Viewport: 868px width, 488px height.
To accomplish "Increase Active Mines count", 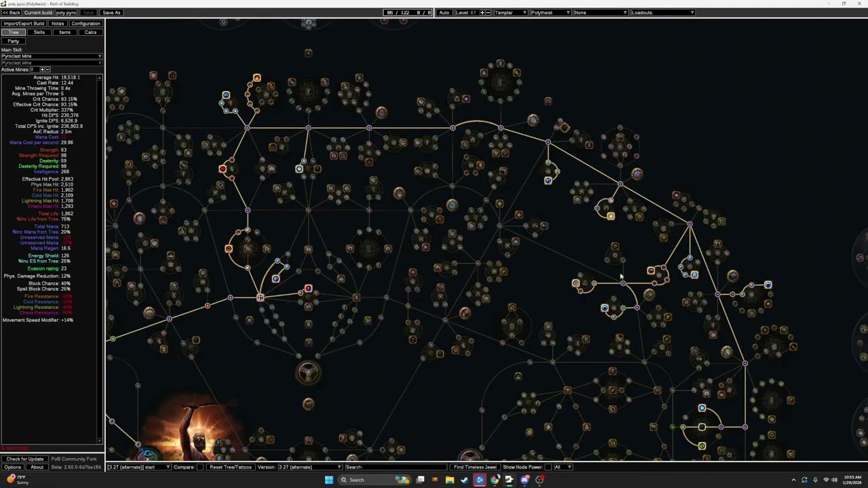I will coord(42,69).
